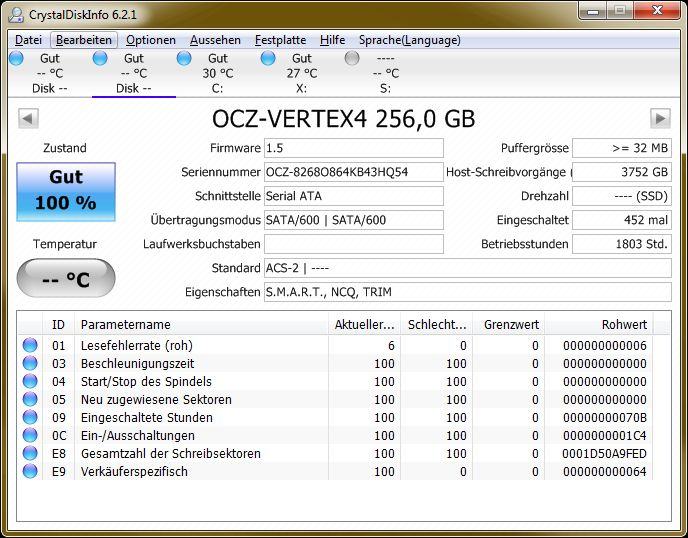
Task: Select the Lesefehlerrate (roh) row name
Action: 137,346
